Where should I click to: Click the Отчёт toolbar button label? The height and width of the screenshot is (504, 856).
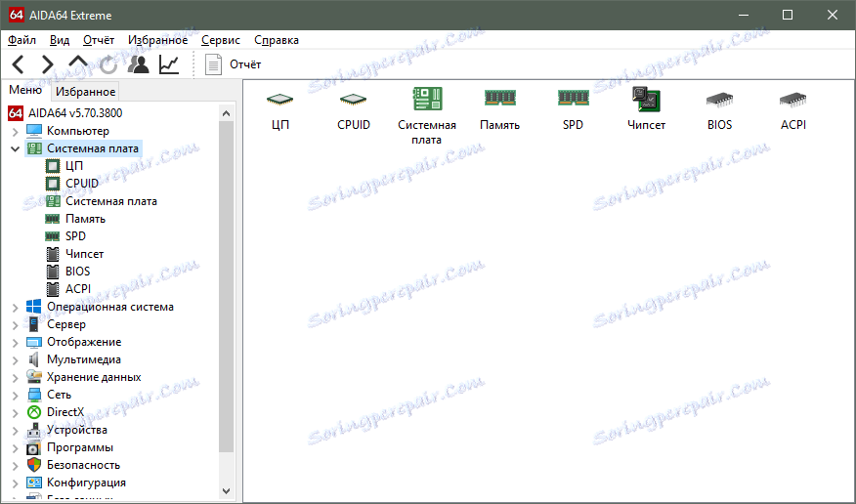coord(245,64)
